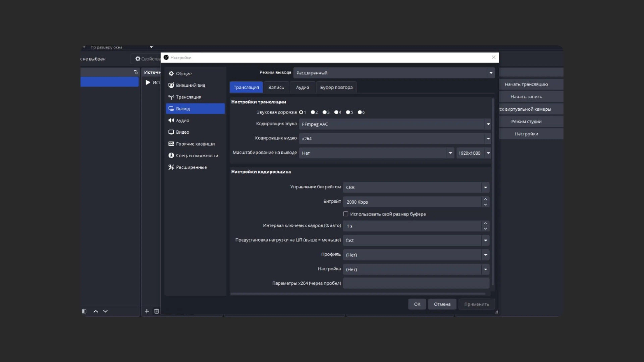The height and width of the screenshot is (362, 644).
Task: Remove selected source using trash icon
Action: [156, 311]
